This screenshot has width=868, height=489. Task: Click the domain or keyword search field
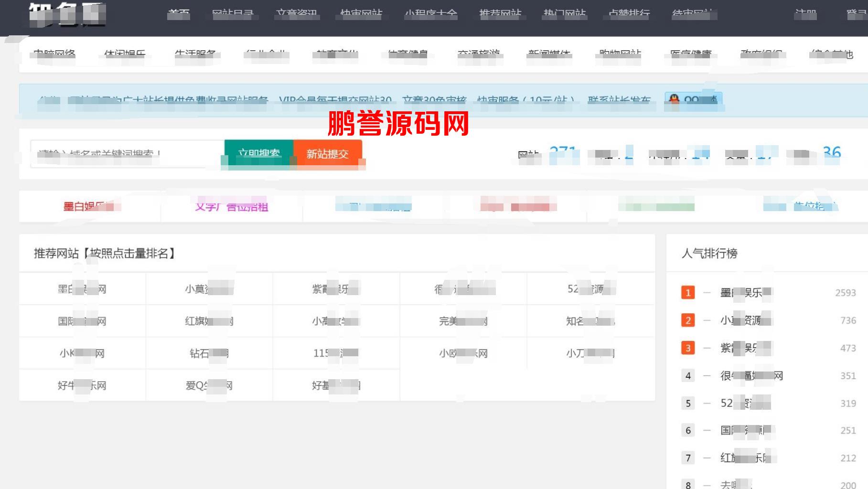127,154
